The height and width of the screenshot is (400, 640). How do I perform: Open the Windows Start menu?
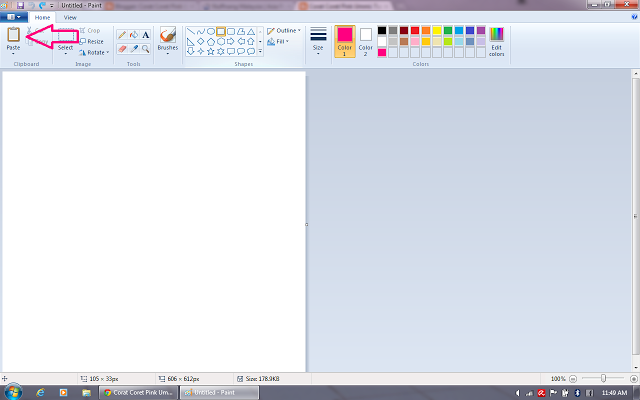(x=12, y=392)
